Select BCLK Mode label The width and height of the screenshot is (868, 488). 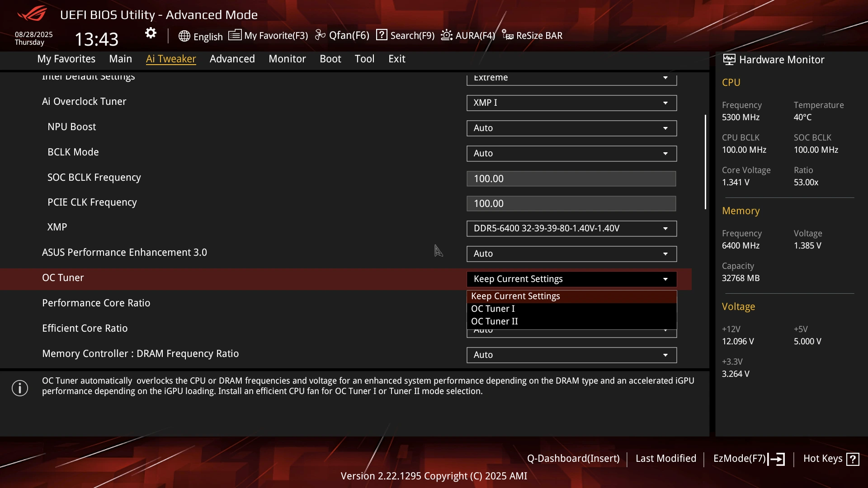coord(73,152)
